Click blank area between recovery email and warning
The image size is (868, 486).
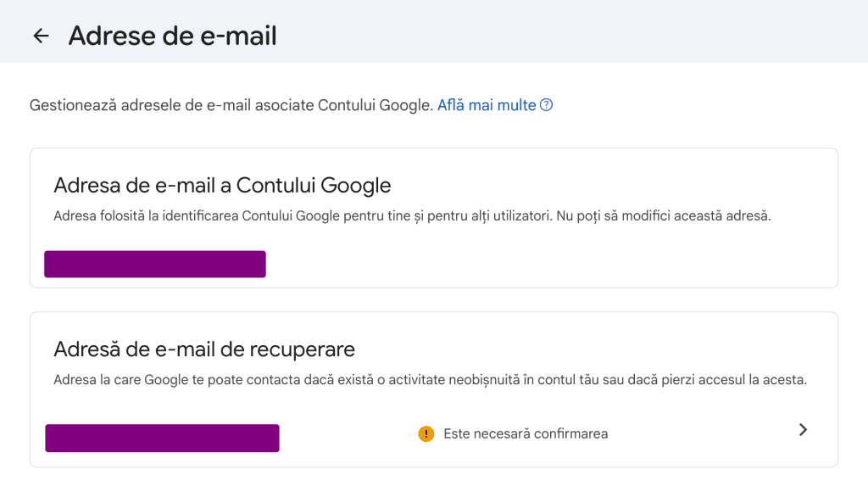click(348, 438)
